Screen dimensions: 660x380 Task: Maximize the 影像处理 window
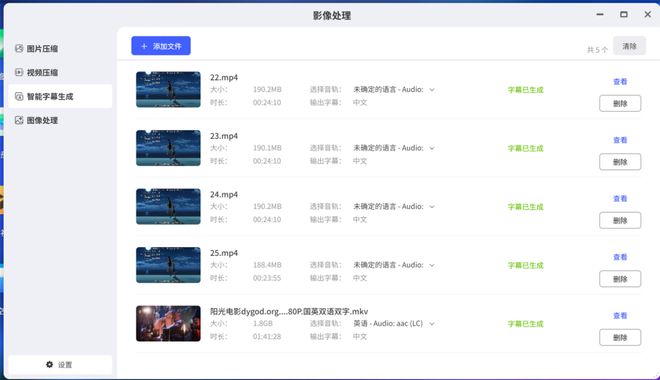pos(624,14)
